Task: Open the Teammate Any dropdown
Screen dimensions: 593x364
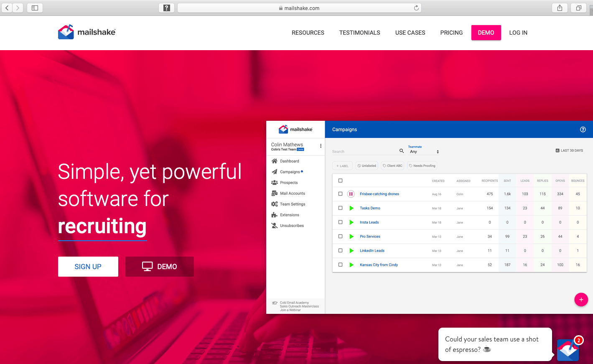Action: 424,152
